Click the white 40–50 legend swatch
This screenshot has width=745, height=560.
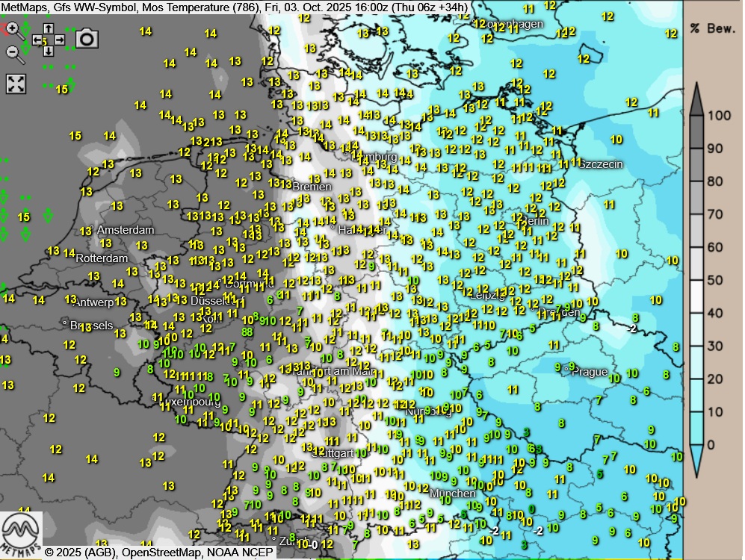point(696,296)
